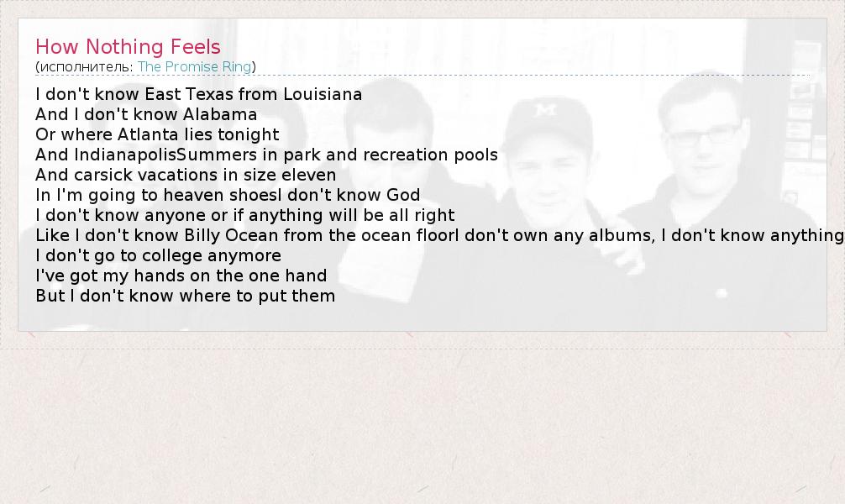The height and width of the screenshot is (504, 845).
Task: Select the 'carsick vacations in size eleven' line
Action: (x=186, y=175)
